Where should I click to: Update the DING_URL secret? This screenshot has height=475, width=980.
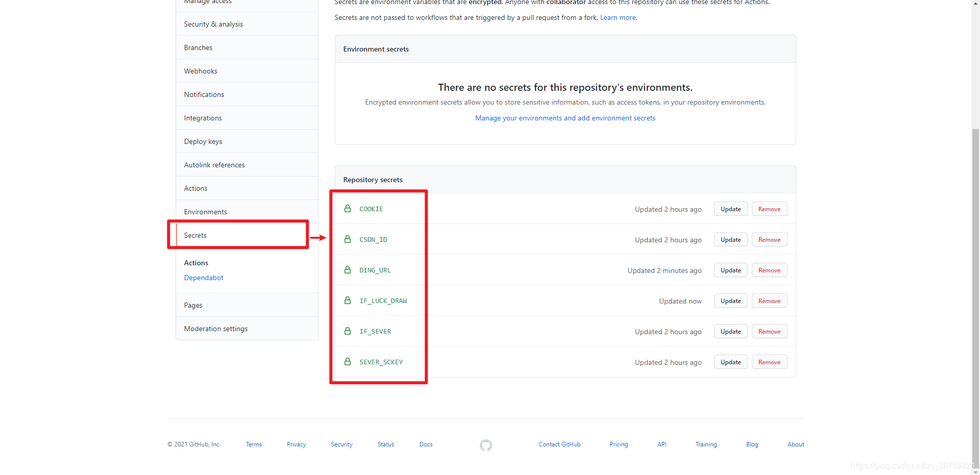(x=730, y=270)
